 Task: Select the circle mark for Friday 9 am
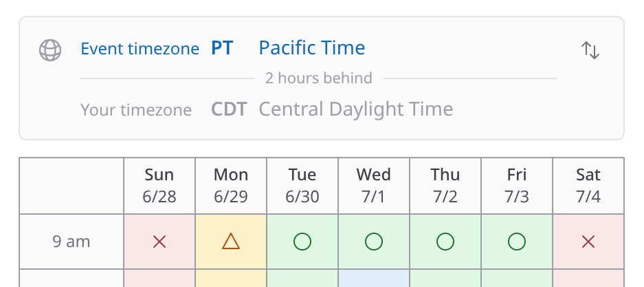(517, 242)
